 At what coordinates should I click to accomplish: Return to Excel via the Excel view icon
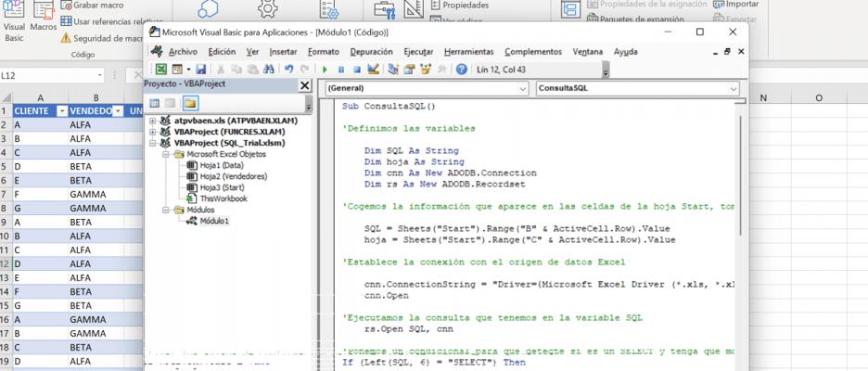tap(161, 70)
